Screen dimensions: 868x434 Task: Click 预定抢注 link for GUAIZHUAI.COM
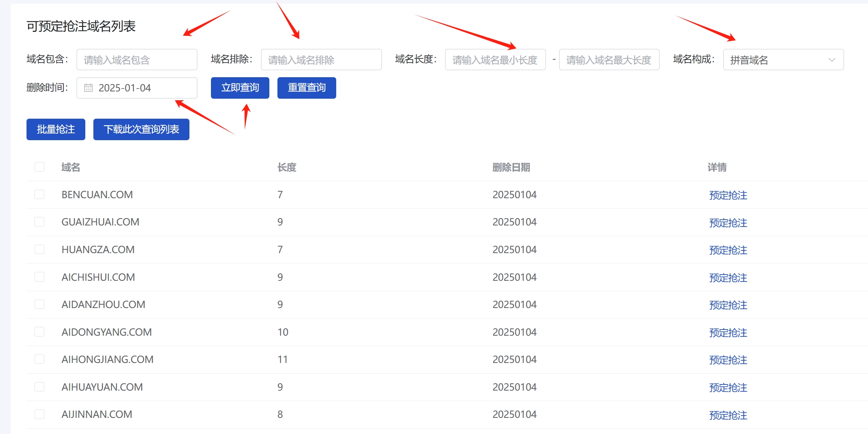click(x=728, y=223)
